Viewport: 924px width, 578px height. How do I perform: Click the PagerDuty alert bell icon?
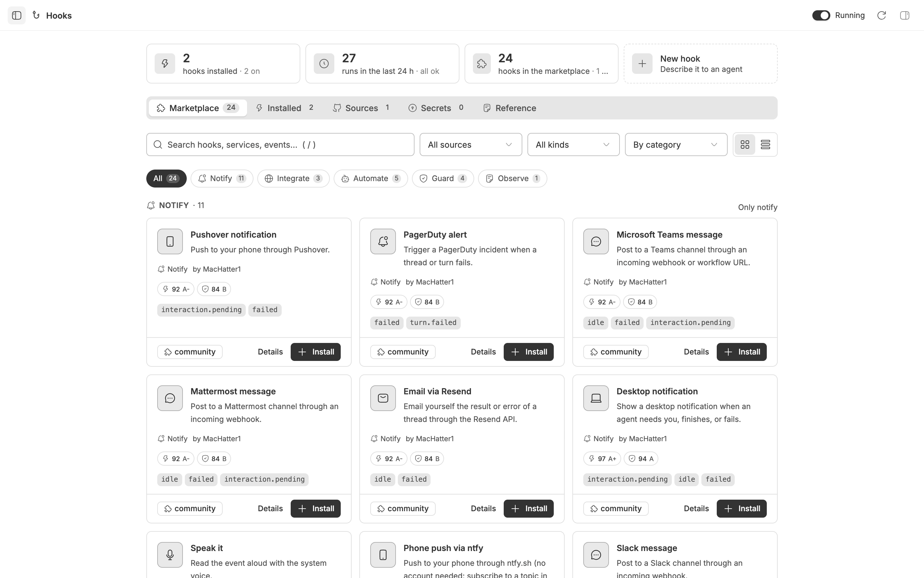[383, 241]
